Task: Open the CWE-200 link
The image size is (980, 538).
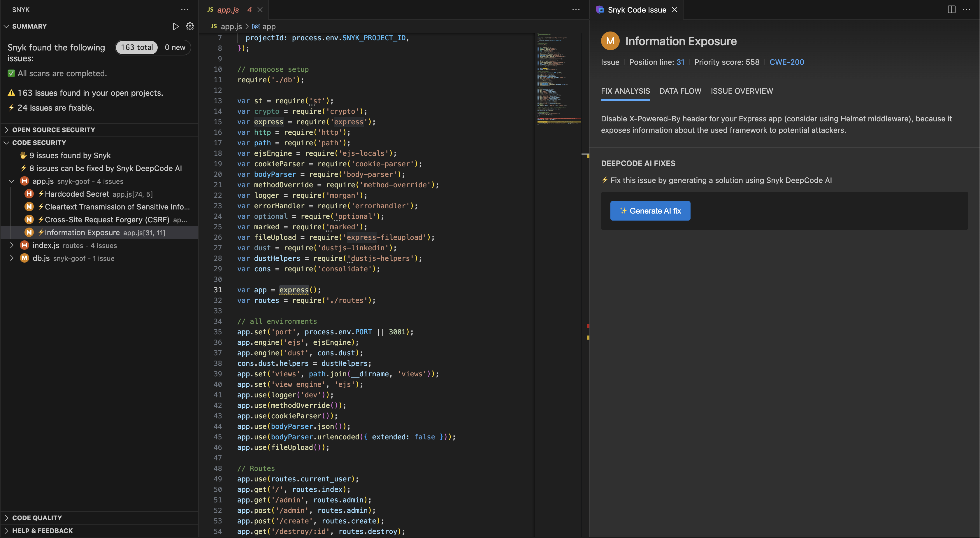Action: [786, 62]
